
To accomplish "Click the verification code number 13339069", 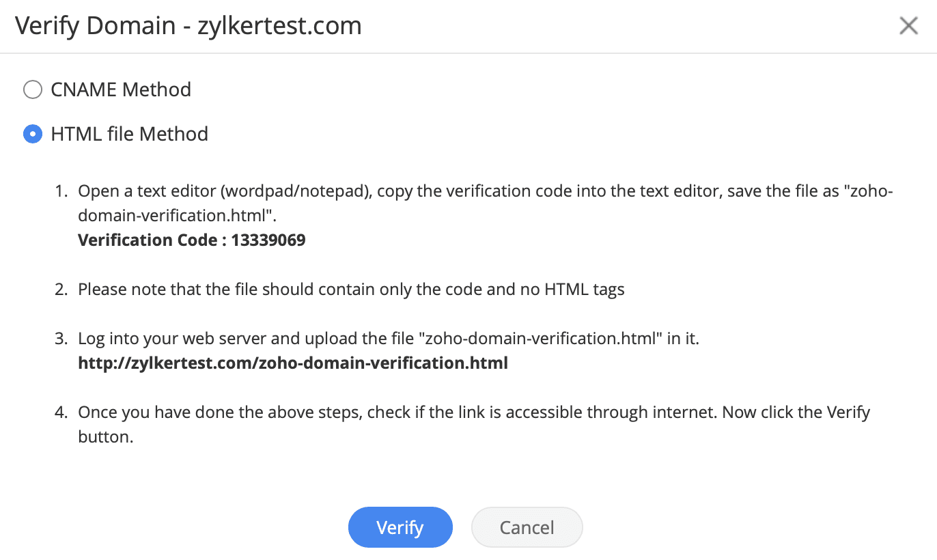I will pyautogui.click(x=268, y=240).
